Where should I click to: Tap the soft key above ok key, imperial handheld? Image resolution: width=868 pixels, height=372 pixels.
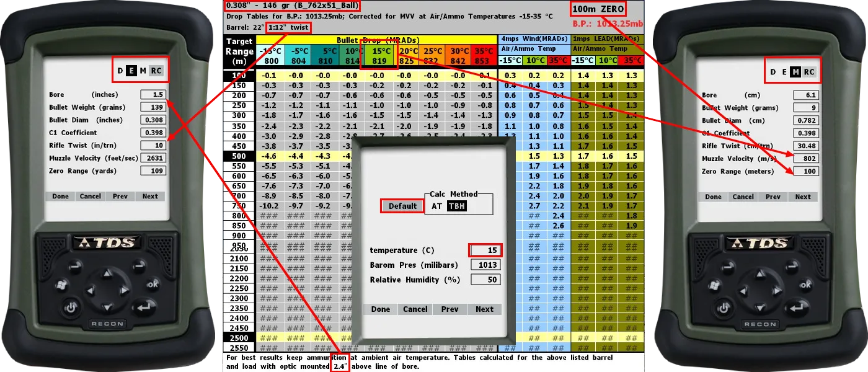(138, 267)
